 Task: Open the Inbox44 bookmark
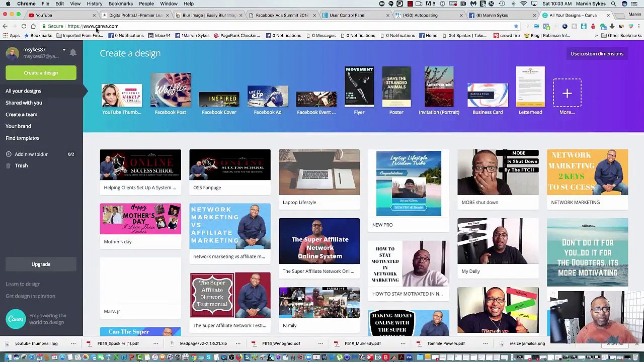(x=159, y=36)
